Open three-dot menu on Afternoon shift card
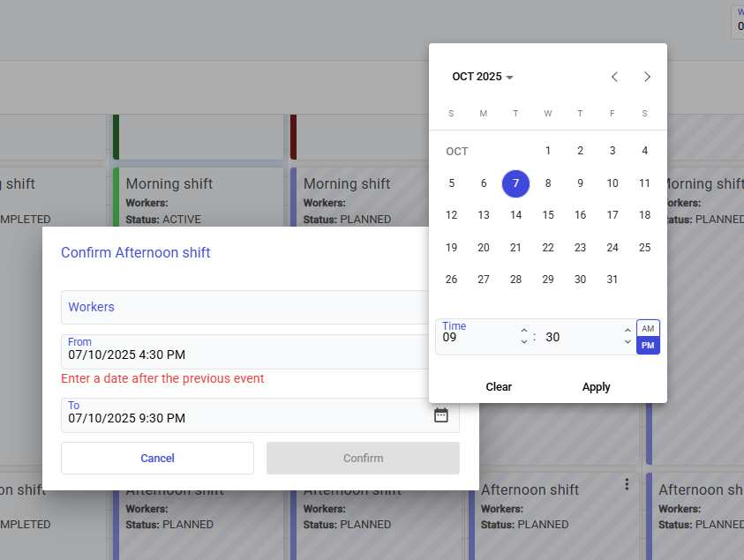This screenshot has height=560, width=744. [x=627, y=484]
